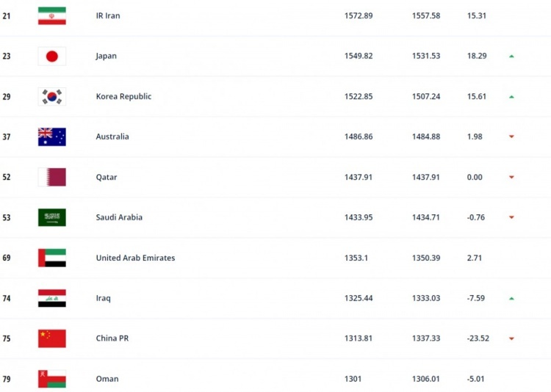Select the Korea Republic flag
551x392 pixels.
tap(52, 97)
